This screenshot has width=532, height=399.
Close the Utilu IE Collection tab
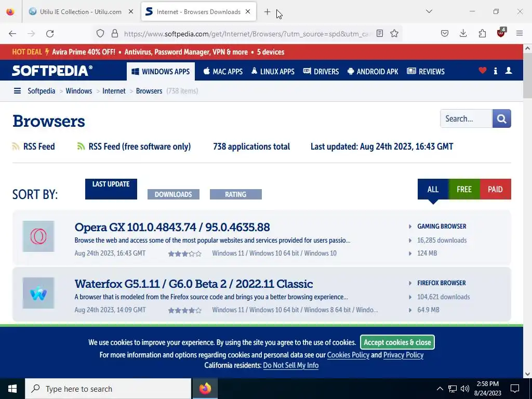[130, 12]
